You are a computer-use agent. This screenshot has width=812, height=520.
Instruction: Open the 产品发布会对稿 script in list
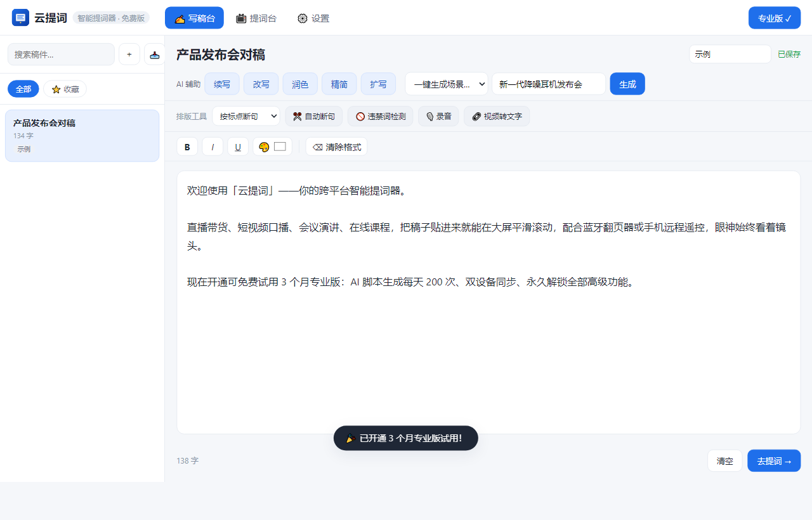(82, 136)
